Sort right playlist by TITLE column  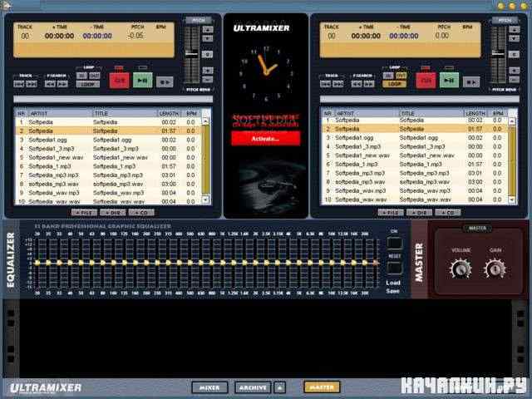tap(431, 113)
